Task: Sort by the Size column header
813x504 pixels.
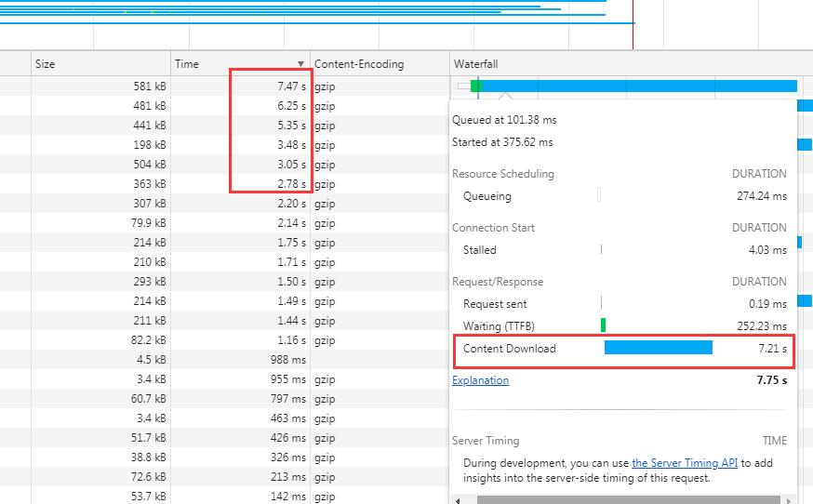Action: (x=100, y=64)
